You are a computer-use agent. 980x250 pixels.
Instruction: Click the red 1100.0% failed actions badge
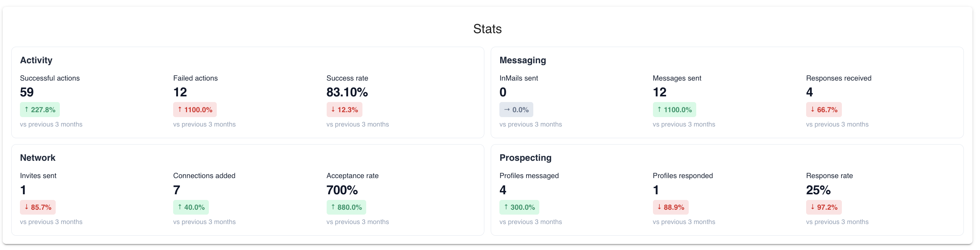[x=195, y=110]
